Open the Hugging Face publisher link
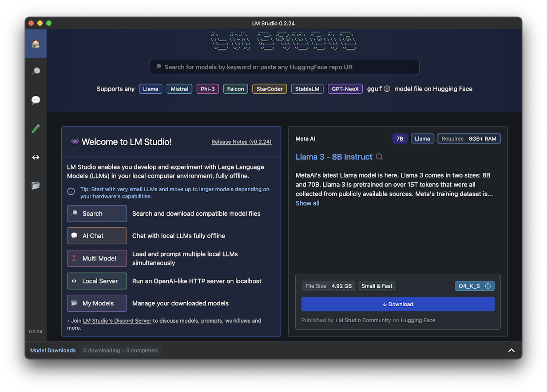547x392 pixels. pos(418,320)
